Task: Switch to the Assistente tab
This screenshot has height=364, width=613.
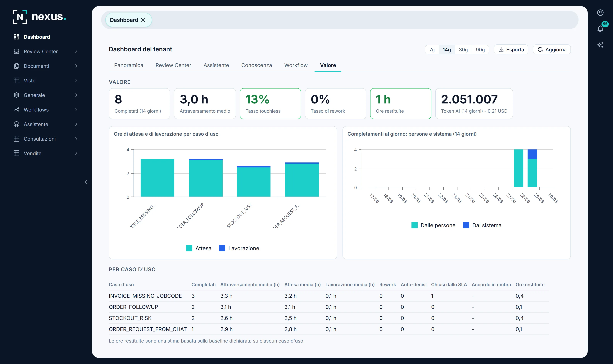Action: pos(216,65)
